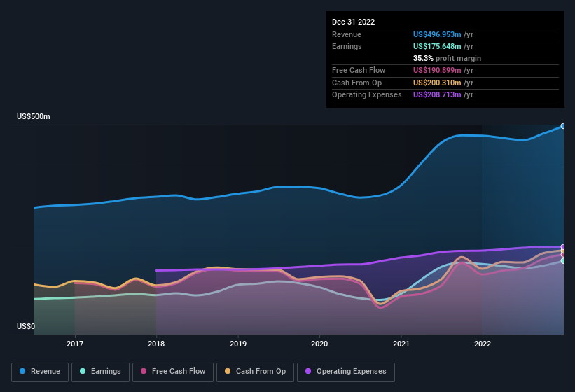
Task: Click the US$0 y-axis label
Action: coord(26,326)
